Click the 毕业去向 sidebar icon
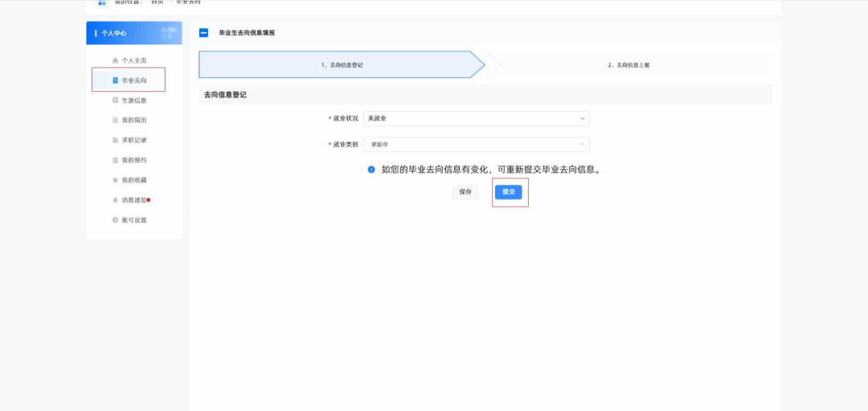 [x=115, y=80]
